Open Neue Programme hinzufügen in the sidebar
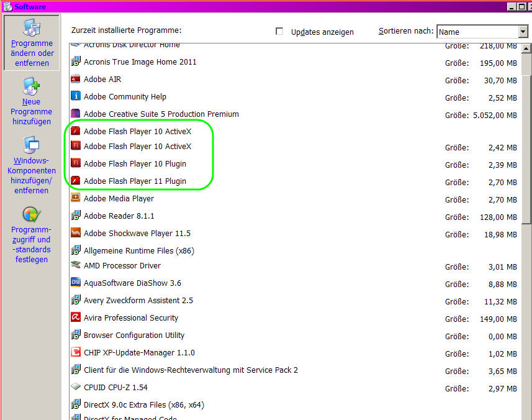The width and height of the screenshot is (532, 420). (x=32, y=101)
